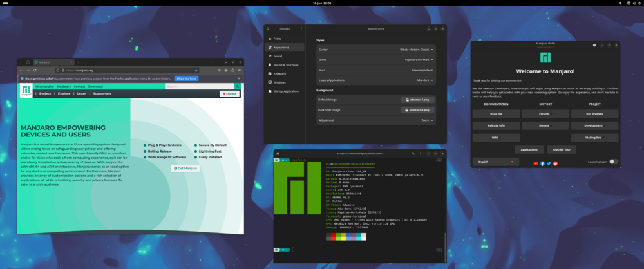
Task: Open the Icons dropdown showing Papirus-Dark-Maia
Action: click(x=419, y=60)
